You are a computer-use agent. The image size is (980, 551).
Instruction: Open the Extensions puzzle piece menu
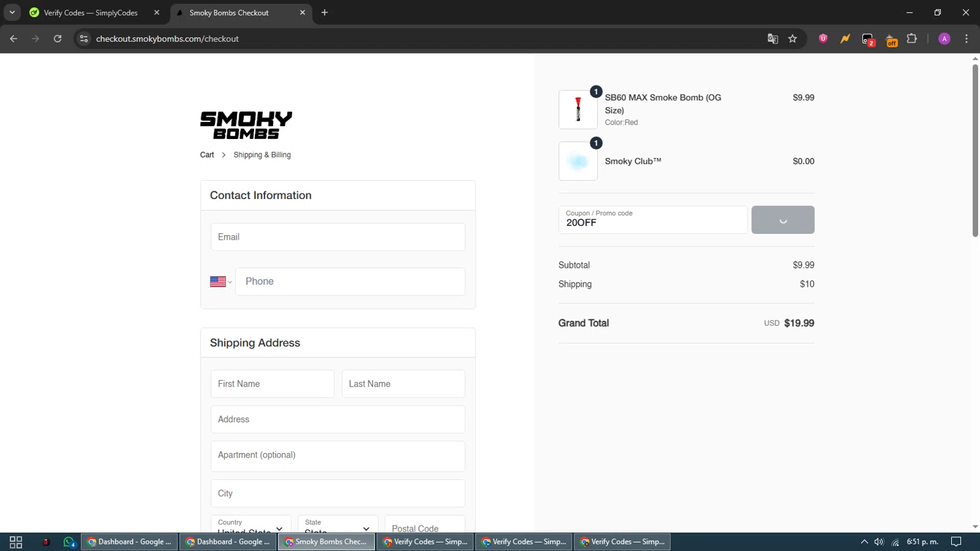point(912,39)
